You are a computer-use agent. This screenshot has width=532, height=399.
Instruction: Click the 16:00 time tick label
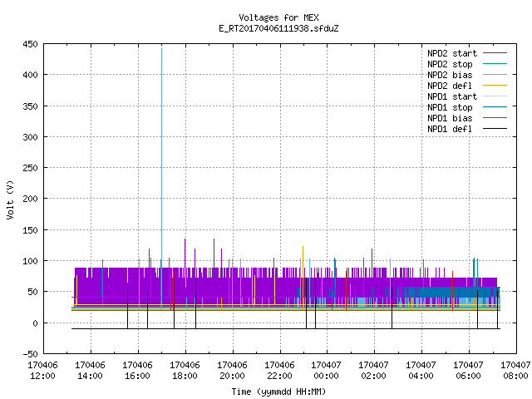(137, 376)
